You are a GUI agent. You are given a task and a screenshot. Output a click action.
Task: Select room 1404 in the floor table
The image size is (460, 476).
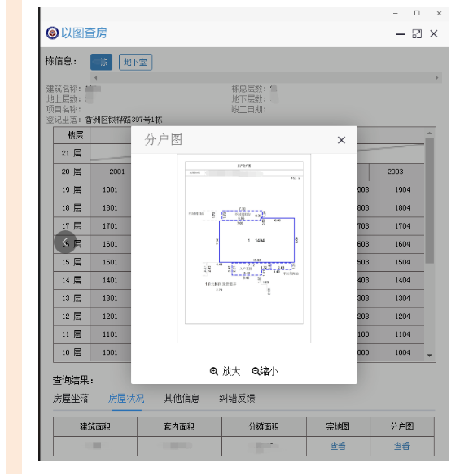click(402, 280)
